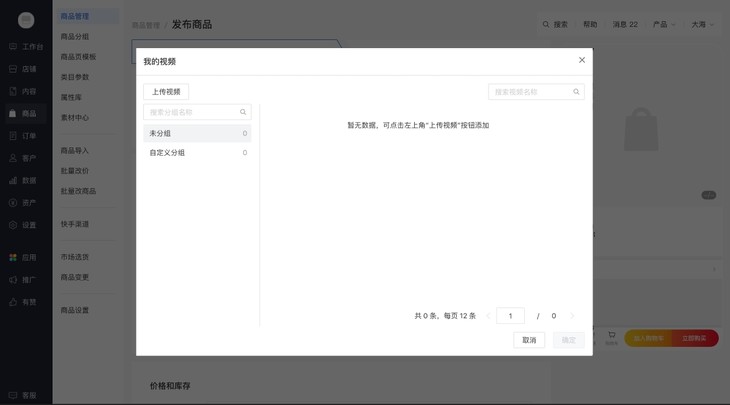Close the 我的视频 dialog with X

[582, 60]
